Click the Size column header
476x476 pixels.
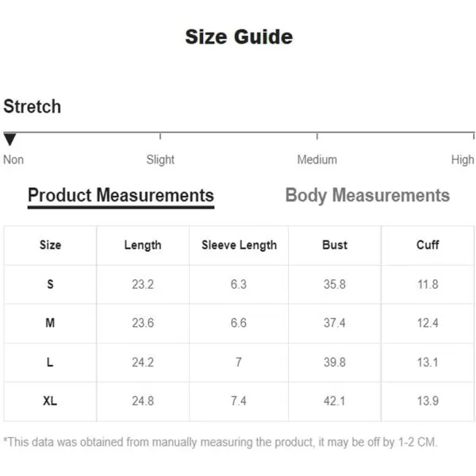(50, 245)
